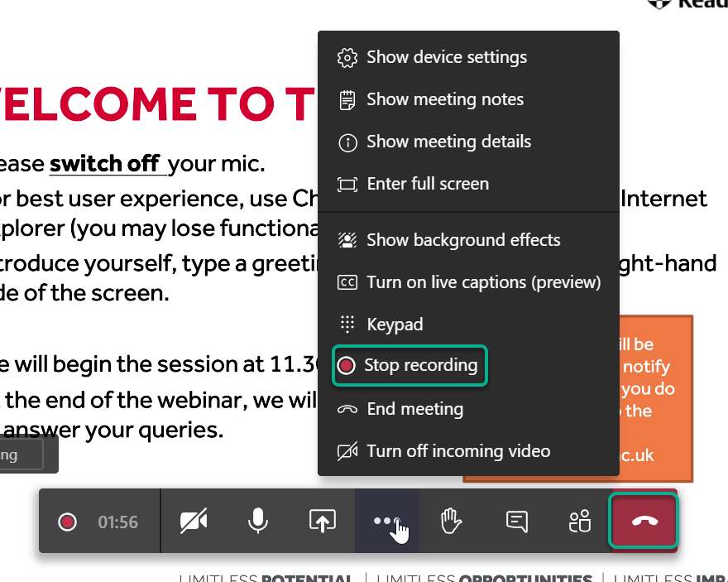Turn off incoming video
Viewport: 728px width, 582px height.
(457, 451)
